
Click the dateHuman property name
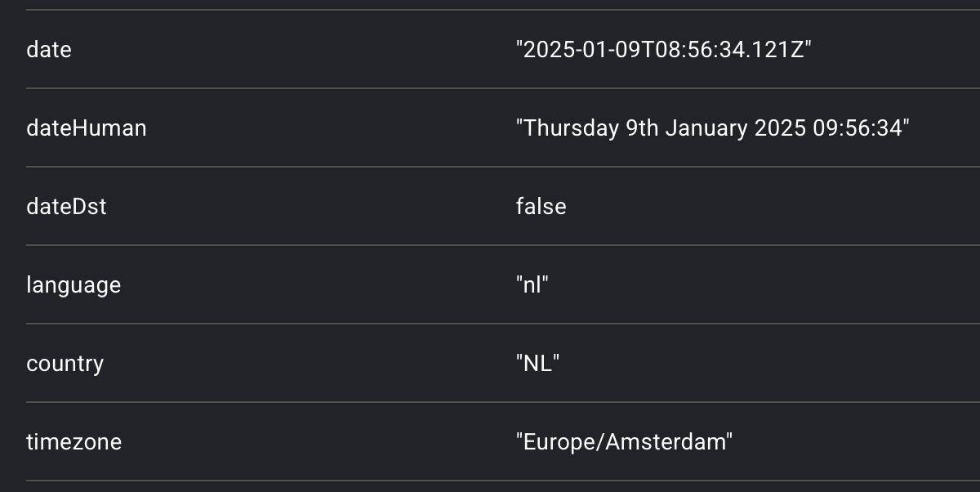coord(87,128)
